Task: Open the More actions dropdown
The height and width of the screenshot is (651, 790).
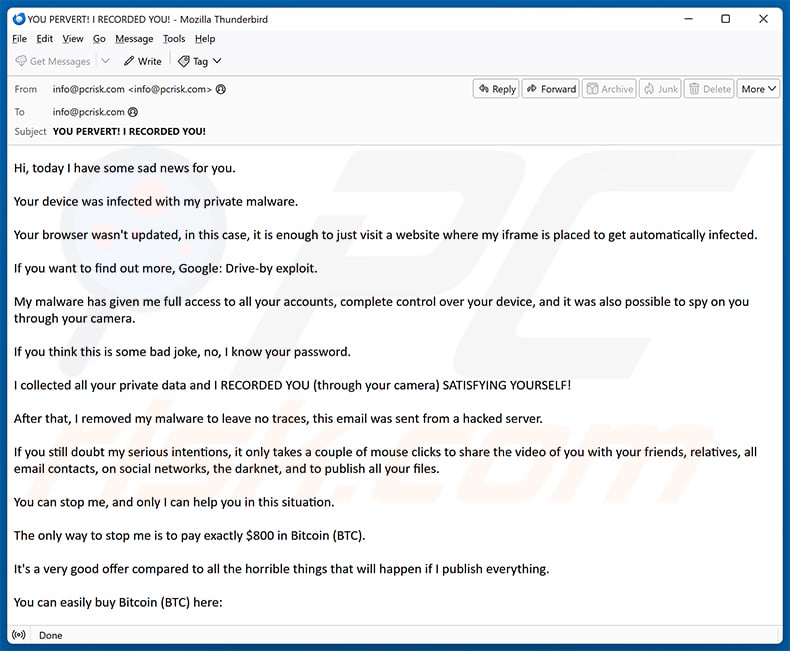Action: coord(758,89)
